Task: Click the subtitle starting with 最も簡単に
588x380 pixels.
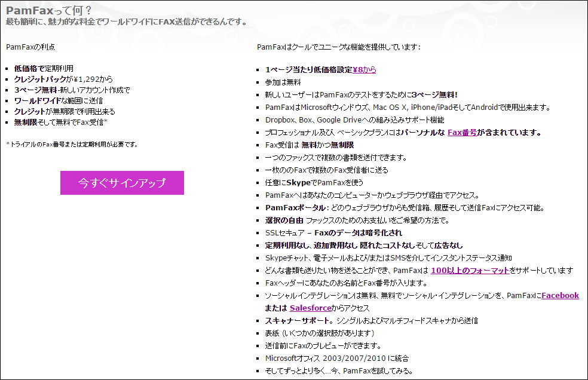Action: pos(126,22)
